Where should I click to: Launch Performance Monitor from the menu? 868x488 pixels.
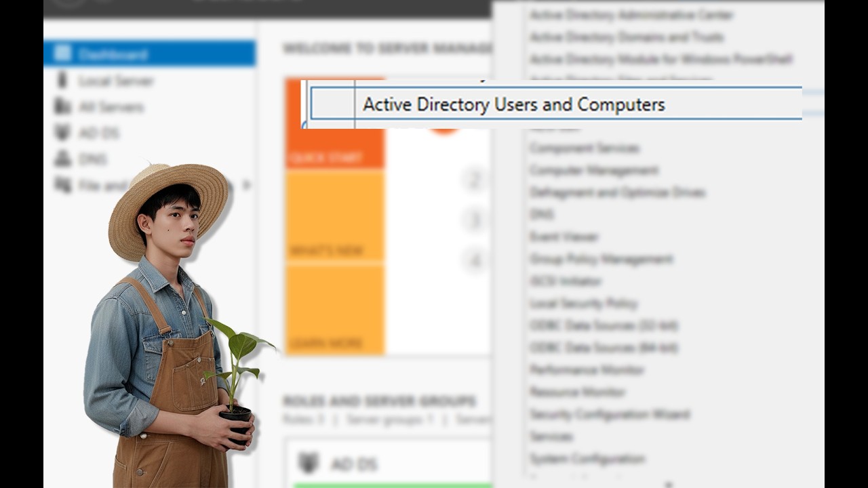(587, 369)
